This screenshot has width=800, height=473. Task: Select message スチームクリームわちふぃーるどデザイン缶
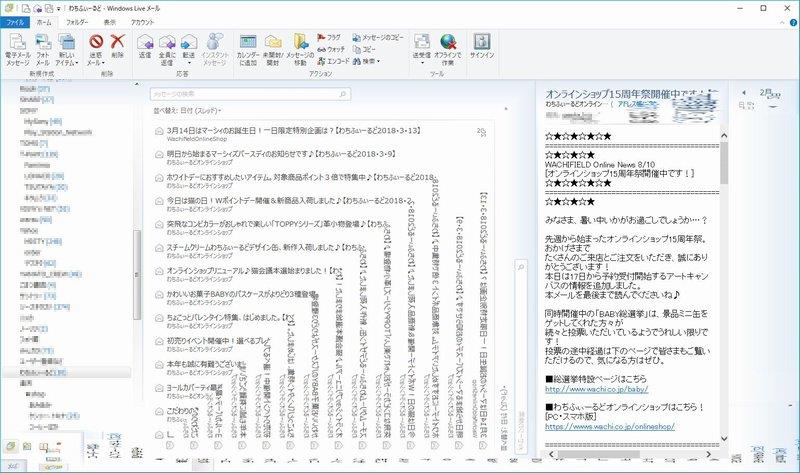(260, 251)
